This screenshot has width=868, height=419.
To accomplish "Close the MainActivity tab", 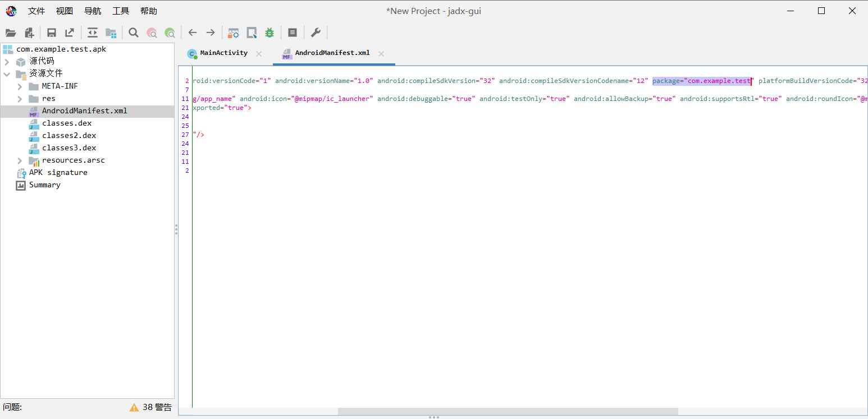I will point(259,54).
